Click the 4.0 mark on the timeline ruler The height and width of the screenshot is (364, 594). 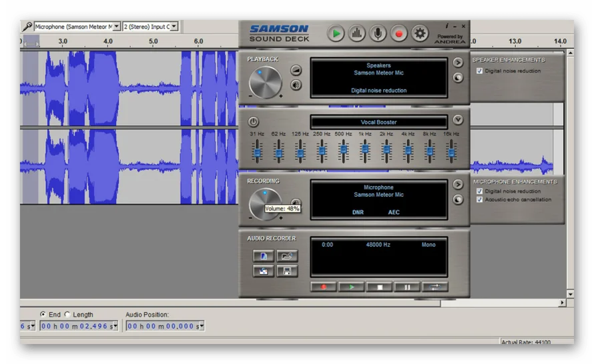tap(108, 41)
